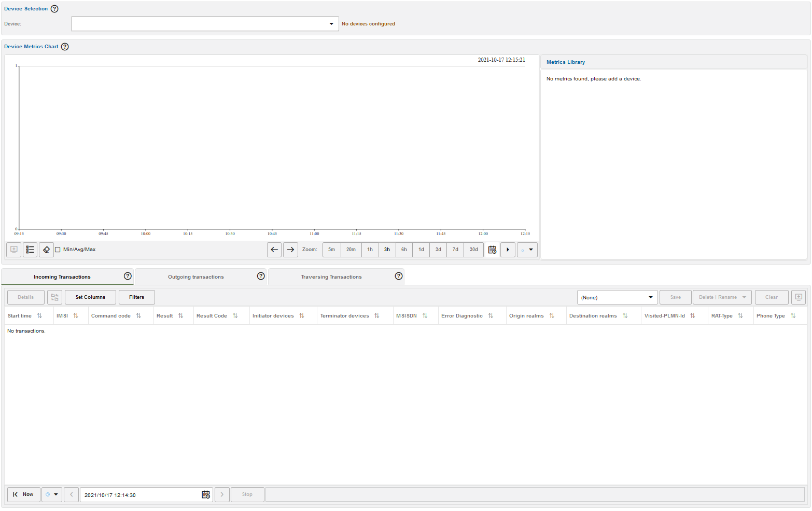Screen dimensions: 812x511
Task: Enable the Min/Avg/Max checkbox
Action: pyautogui.click(x=58, y=250)
